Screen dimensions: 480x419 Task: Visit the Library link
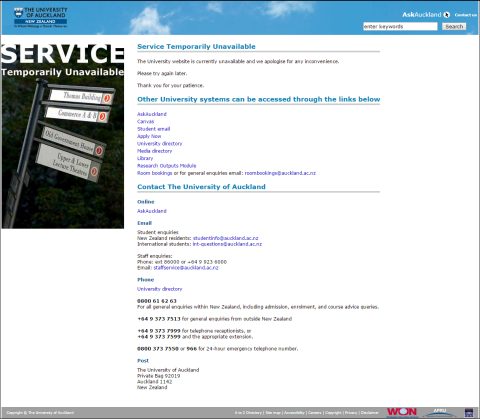pos(145,158)
